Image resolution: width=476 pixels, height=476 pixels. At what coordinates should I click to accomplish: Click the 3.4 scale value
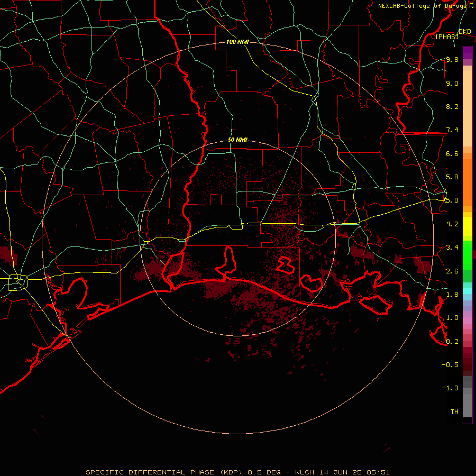pyautogui.click(x=452, y=248)
